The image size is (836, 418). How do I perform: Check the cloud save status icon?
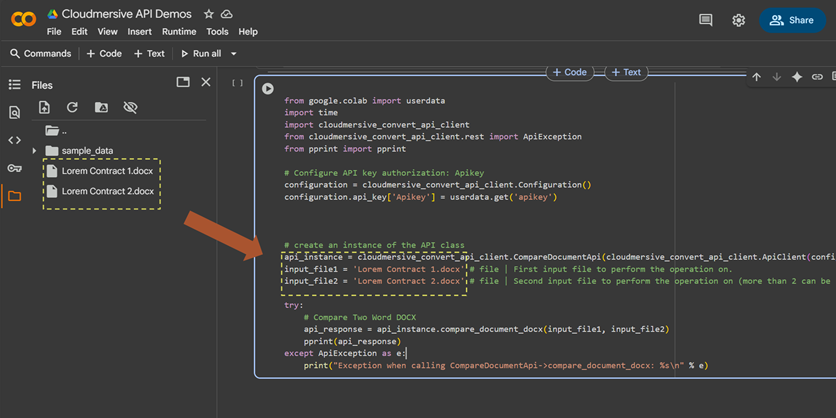click(227, 14)
